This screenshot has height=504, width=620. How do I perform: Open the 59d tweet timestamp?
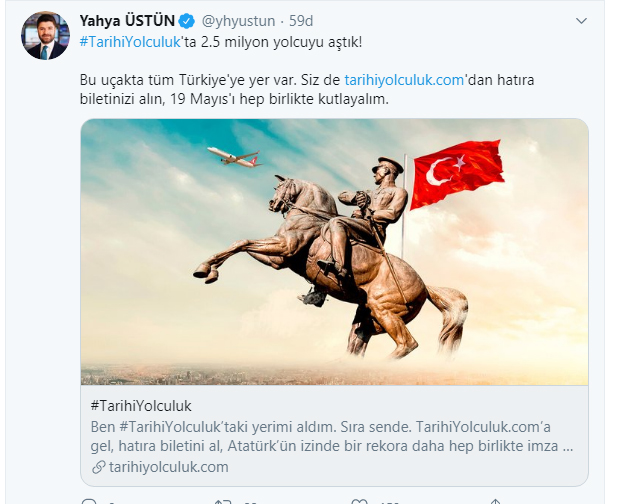click(301, 21)
